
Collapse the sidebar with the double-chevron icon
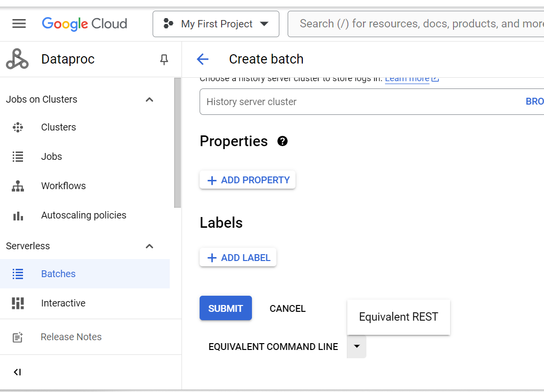click(x=17, y=372)
